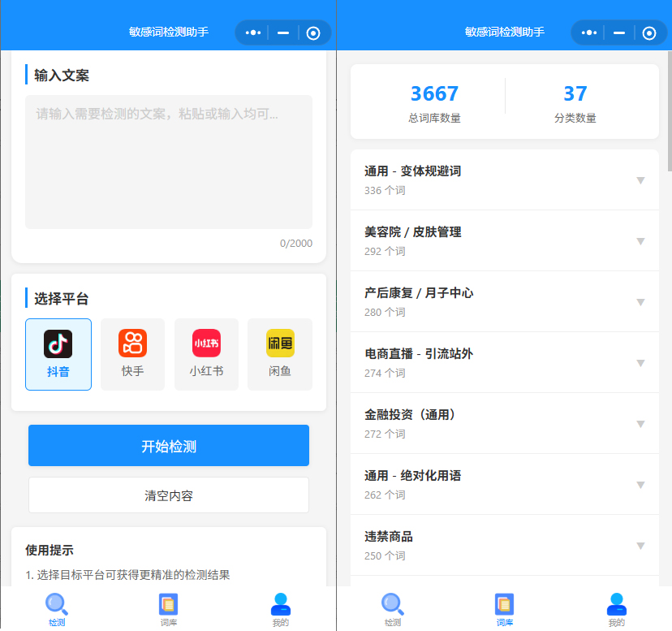Viewport: 672px width, 631px height.
Task: Switch to 词库 tab in left panel
Action: pyautogui.click(x=169, y=609)
